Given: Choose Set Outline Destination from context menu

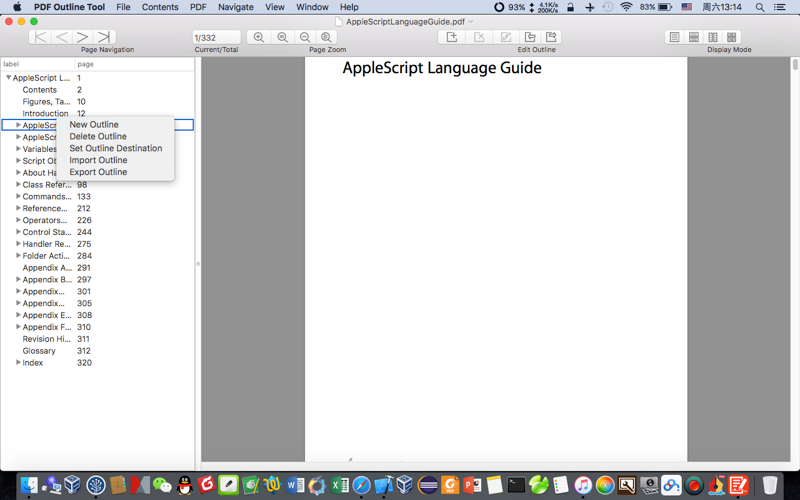Looking at the screenshot, I should [115, 148].
